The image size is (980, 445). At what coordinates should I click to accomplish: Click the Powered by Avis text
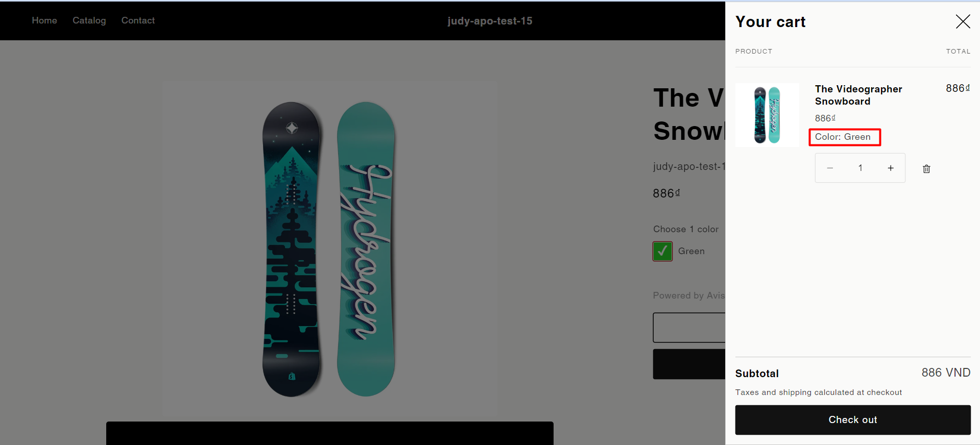689,295
